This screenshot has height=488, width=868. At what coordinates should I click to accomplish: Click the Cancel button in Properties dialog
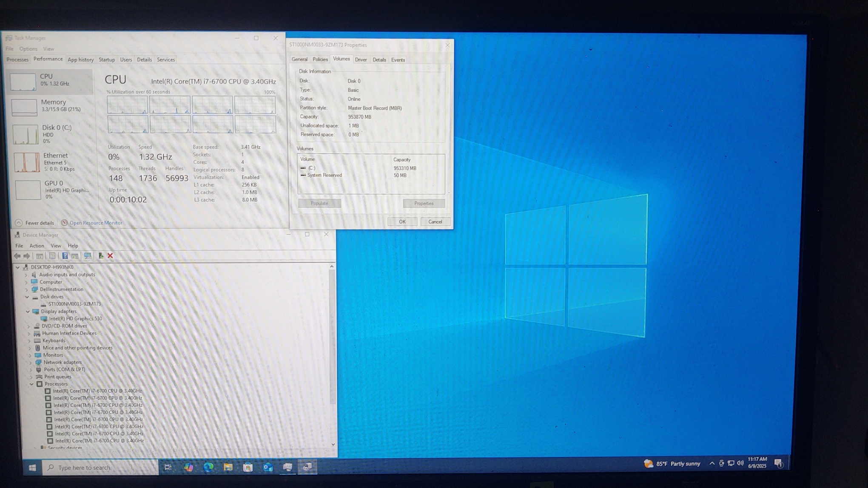435,222
